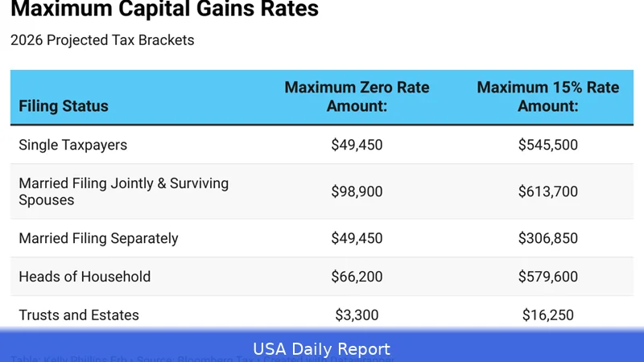Click the $579,600 table cell
This screenshot has width=644, height=362.
(x=548, y=277)
